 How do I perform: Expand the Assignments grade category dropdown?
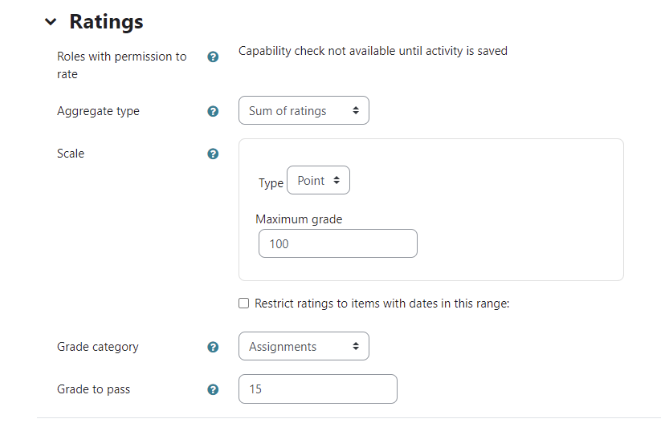[x=303, y=347]
